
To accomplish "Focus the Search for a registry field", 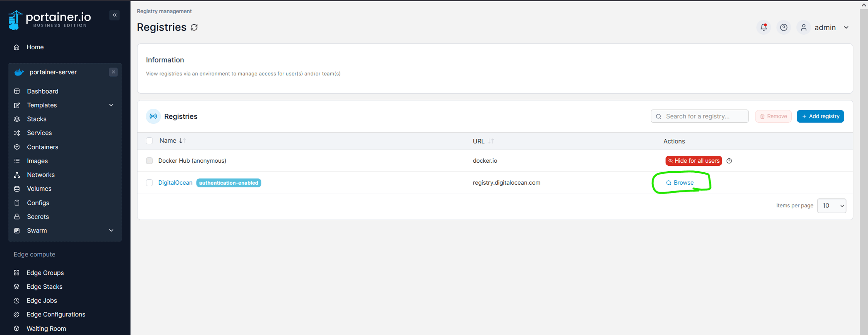I will tap(700, 116).
